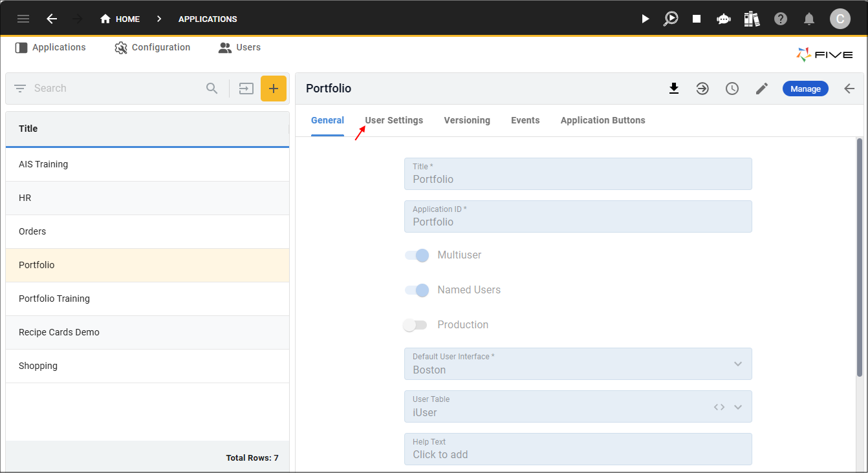Click the code brackets icon in User Table

click(x=719, y=407)
